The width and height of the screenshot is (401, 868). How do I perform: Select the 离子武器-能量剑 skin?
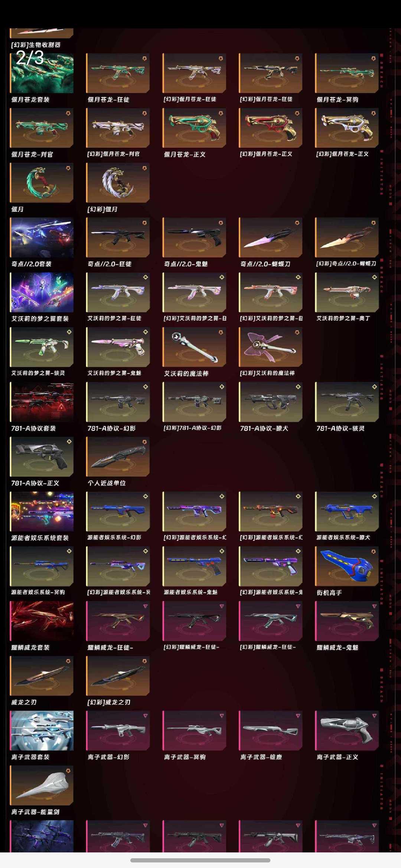coord(42,786)
